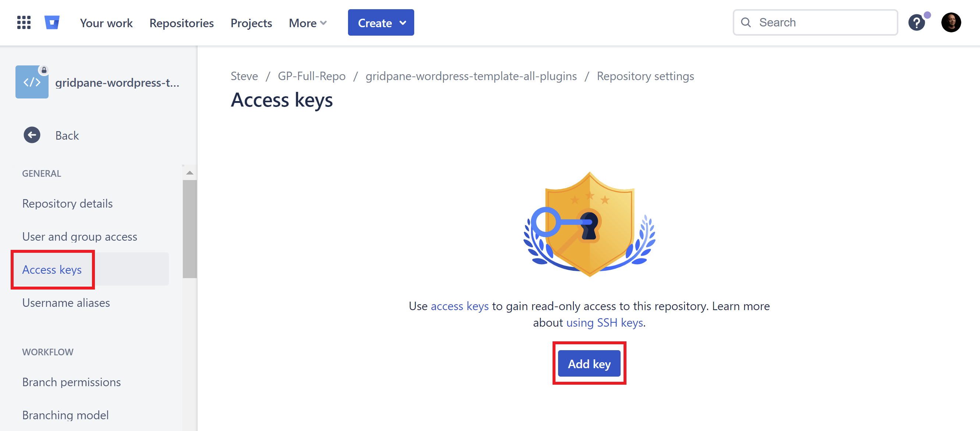Click the search magnifier icon
This screenshot has width=980, height=431.
746,22
